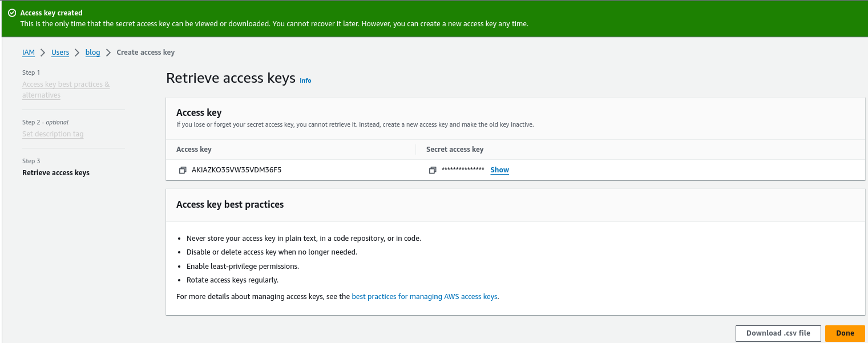This screenshot has width=868, height=343.
Task: Copy the secret access key using the copy icon
Action: [433, 170]
